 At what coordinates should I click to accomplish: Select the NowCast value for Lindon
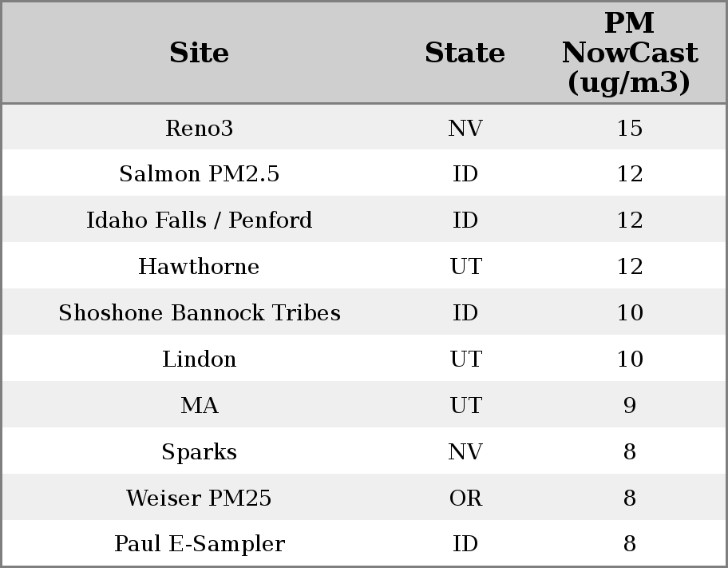pos(629,359)
